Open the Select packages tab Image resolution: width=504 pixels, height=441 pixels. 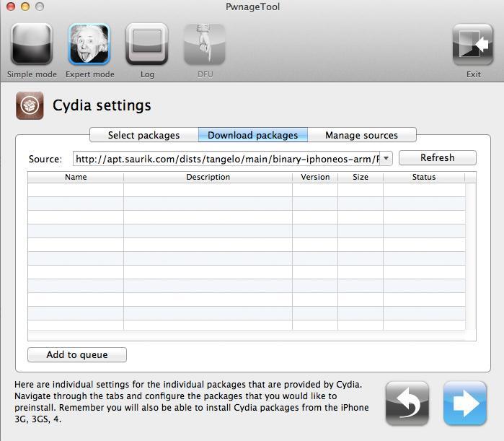143,135
